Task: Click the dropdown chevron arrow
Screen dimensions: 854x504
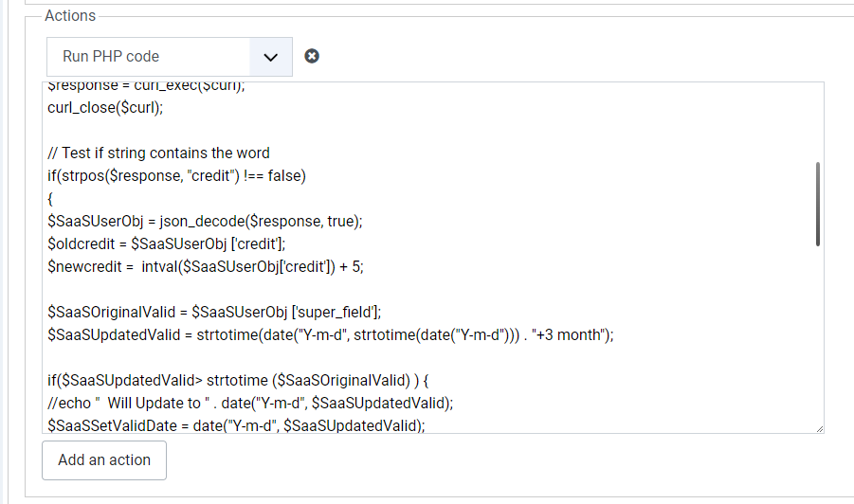Action: tap(271, 57)
